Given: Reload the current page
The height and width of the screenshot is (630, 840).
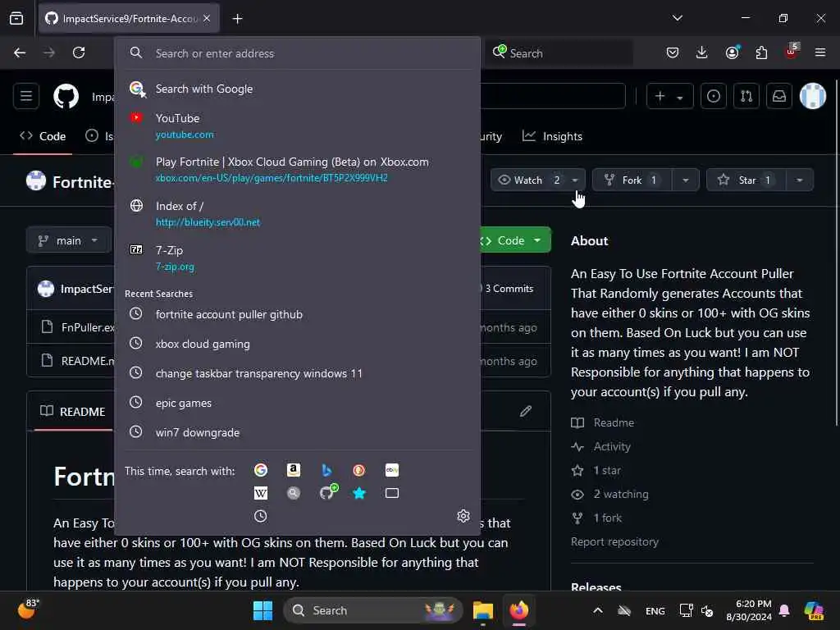Looking at the screenshot, I should coord(79,52).
